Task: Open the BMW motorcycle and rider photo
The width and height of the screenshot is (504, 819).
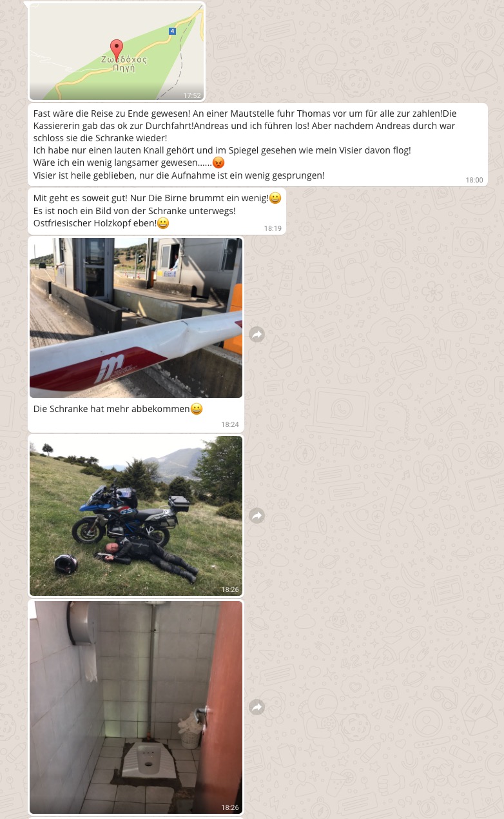Action: 136,515
